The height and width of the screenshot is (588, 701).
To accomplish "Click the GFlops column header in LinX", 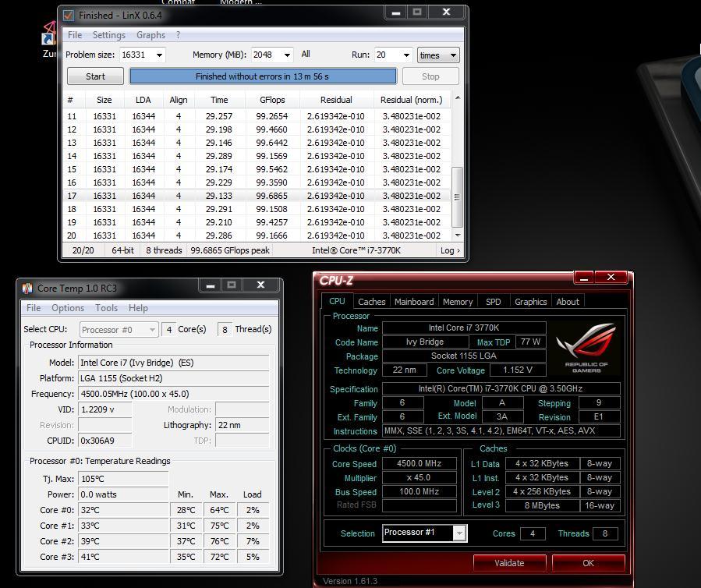I will click(x=272, y=100).
